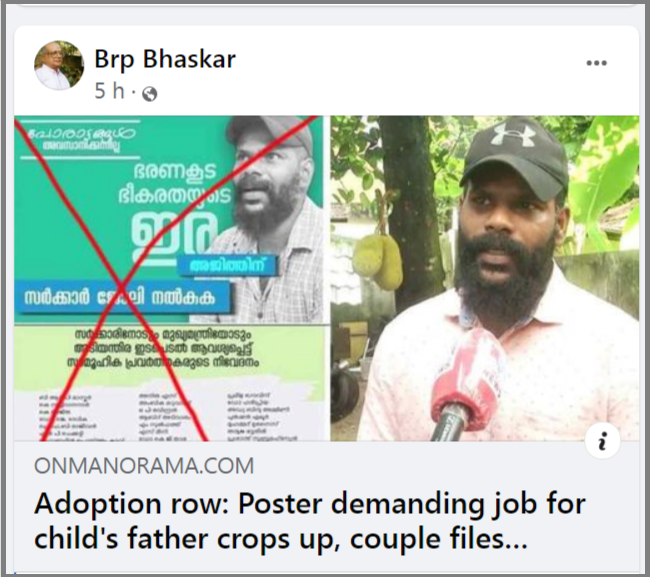Screen dimensions: 650x577
Task: Open the Brp Bhaskar profile name link
Action: click(165, 58)
